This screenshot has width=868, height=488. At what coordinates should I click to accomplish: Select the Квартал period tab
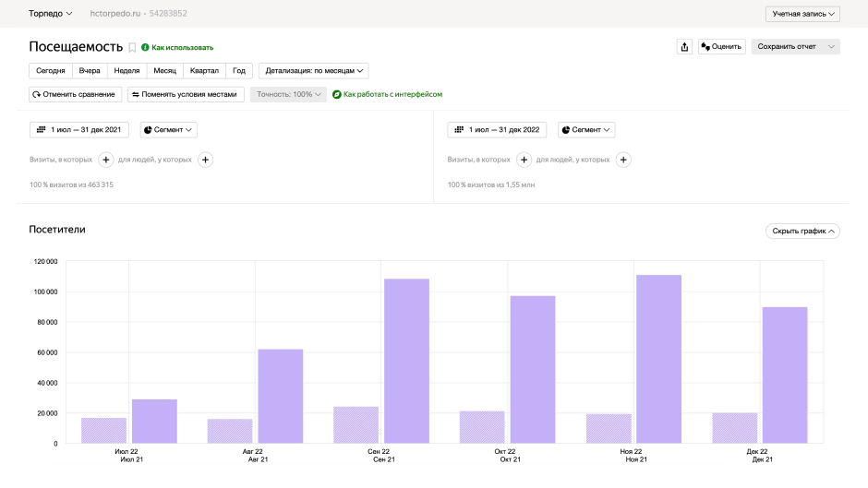[204, 71]
